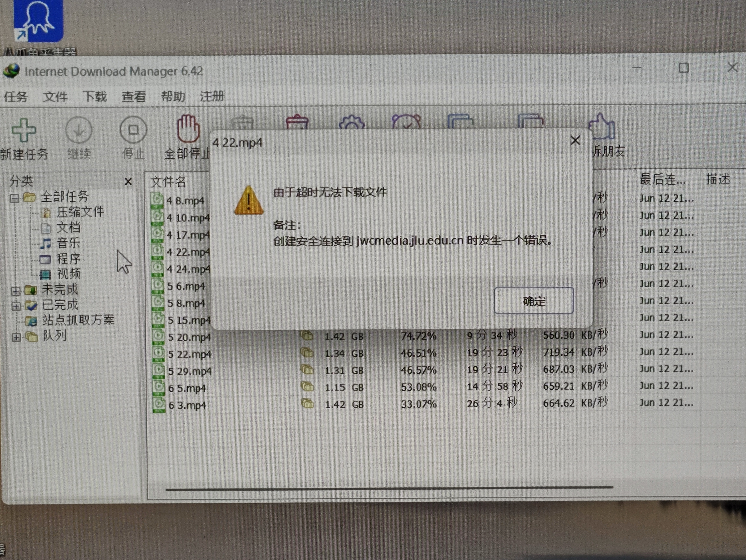746x560 pixels.
Task: Click the Resume download arrow icon
Action: 79,130
